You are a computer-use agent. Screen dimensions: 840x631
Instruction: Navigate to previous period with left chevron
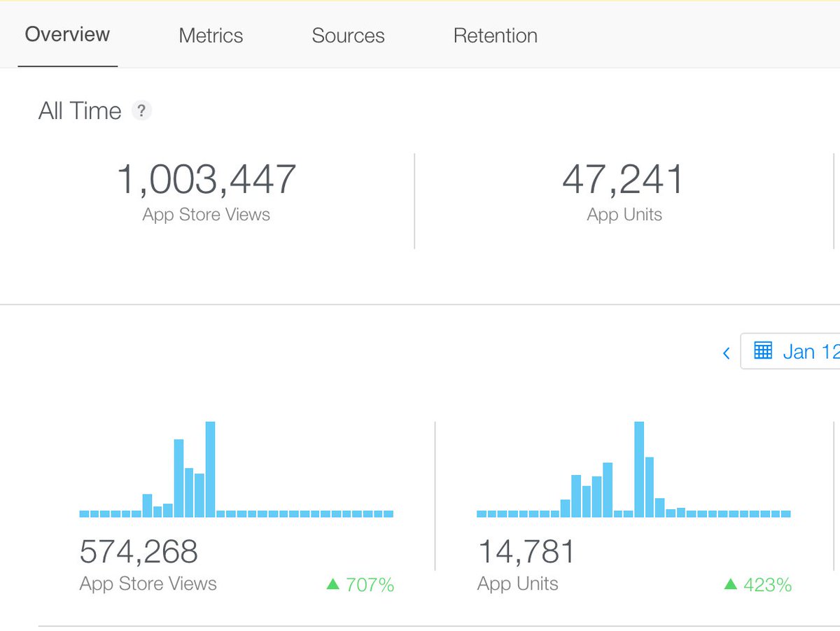(726, 353)
